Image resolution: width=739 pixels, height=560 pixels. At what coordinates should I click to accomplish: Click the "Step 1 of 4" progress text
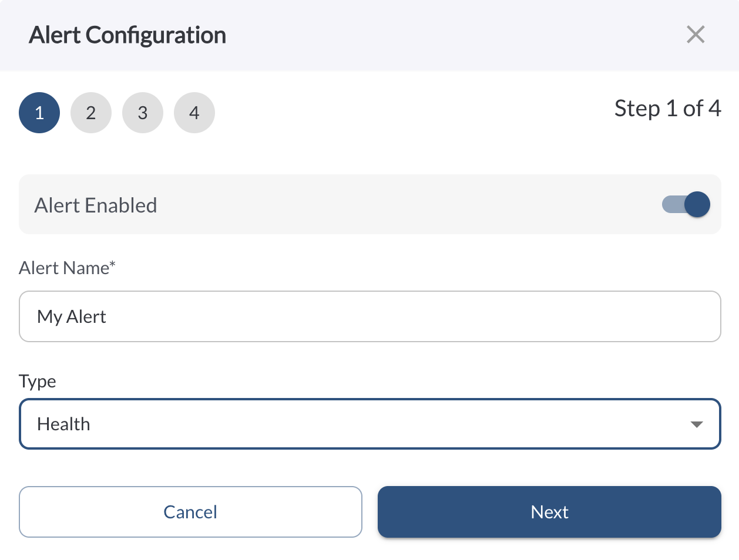(x=667, y=109)
